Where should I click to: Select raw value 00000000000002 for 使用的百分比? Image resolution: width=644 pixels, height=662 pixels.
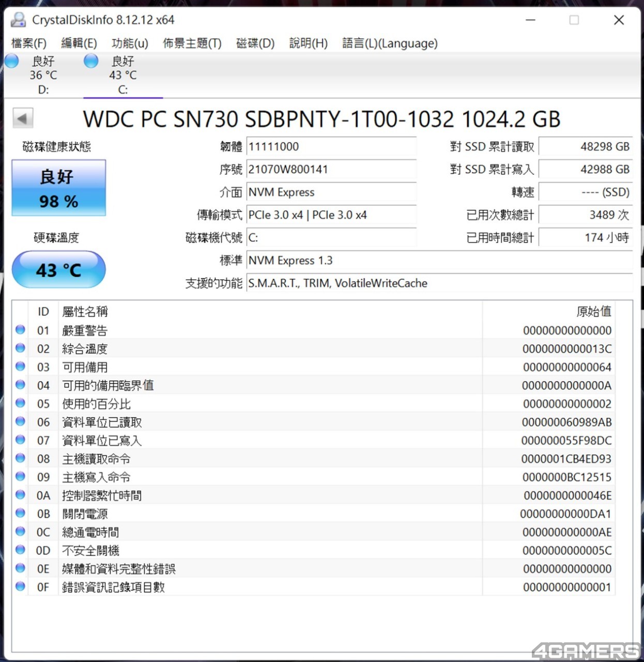pyautogui.click(x=567, y=404)
